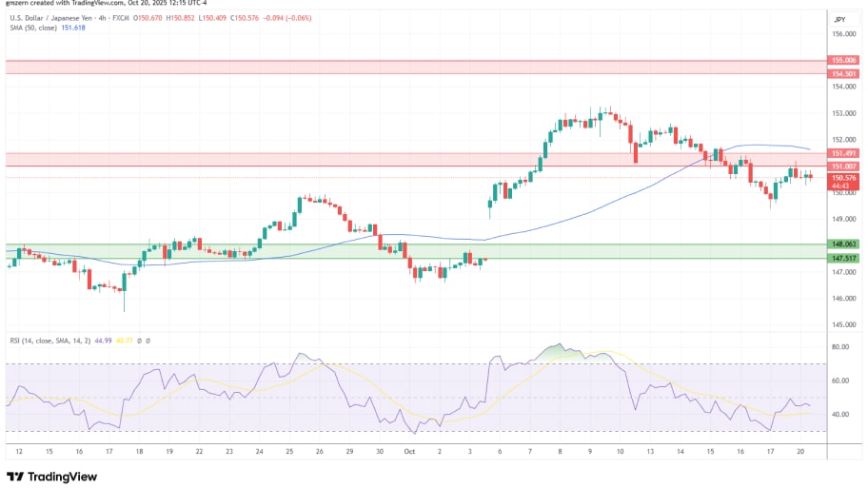
Task: Click the 80.00 label on the RSI scale
Action: tap(839, 348)
